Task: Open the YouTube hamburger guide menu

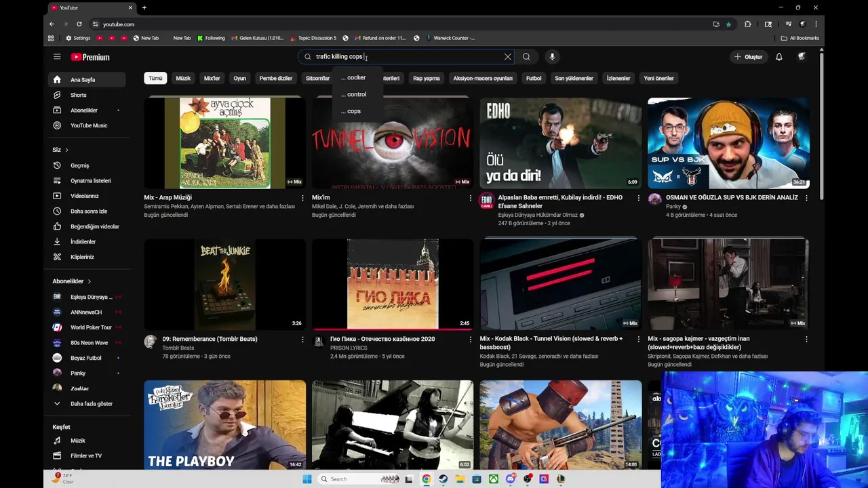Action: pos(57,57)
